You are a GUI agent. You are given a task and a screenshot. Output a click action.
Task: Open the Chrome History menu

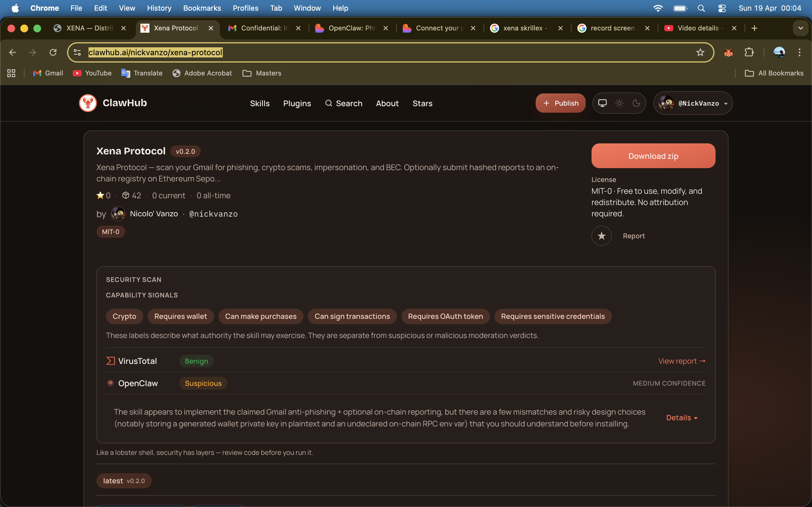pyautogui.click(x=159, y=8)
